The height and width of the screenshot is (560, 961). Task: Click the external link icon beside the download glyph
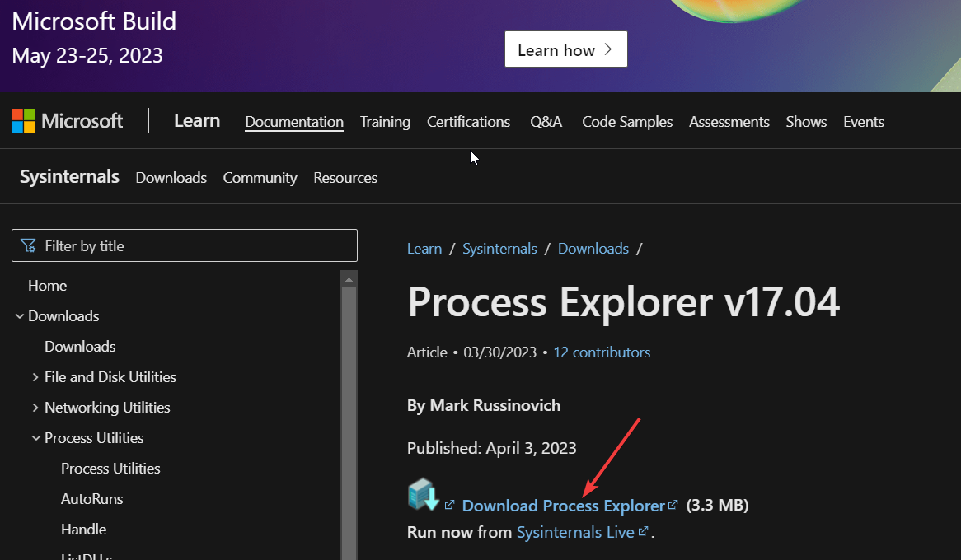coord(449,502)
